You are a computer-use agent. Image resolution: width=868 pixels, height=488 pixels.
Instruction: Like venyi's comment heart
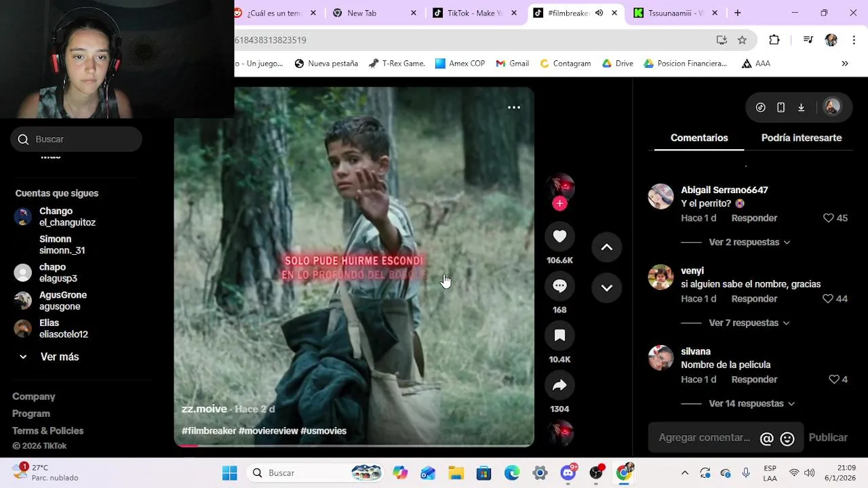(x=828, y=299)
